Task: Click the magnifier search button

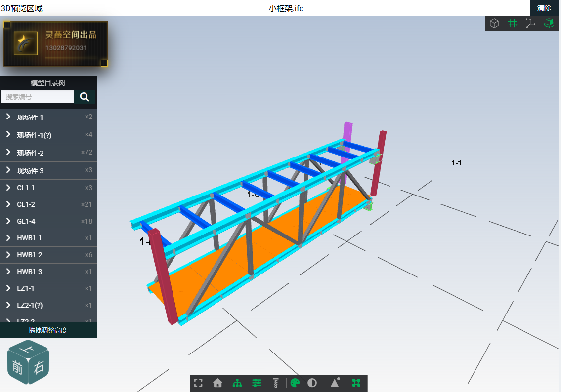Action: tap(85, 97)
